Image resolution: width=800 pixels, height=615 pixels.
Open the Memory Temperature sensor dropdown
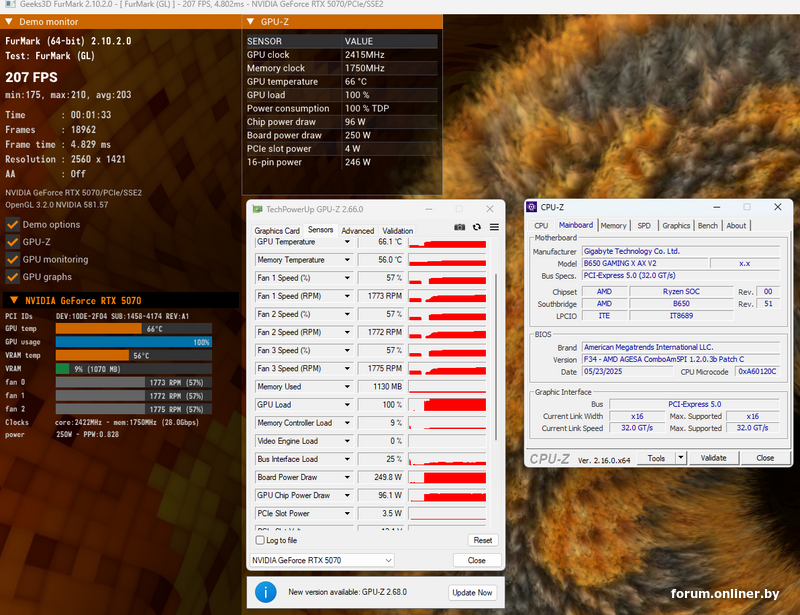coord(347,260)
